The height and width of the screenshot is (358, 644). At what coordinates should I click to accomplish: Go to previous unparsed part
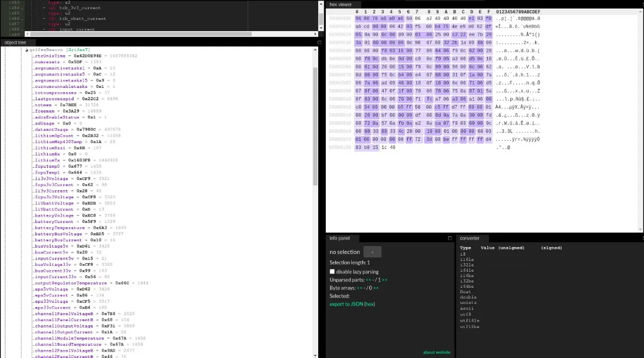click(369, 280)
